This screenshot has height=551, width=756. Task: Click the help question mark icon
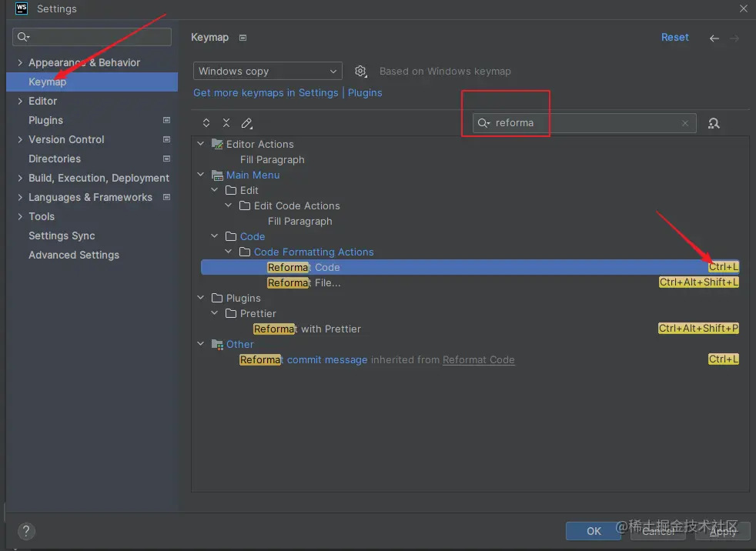coord(26,531)
